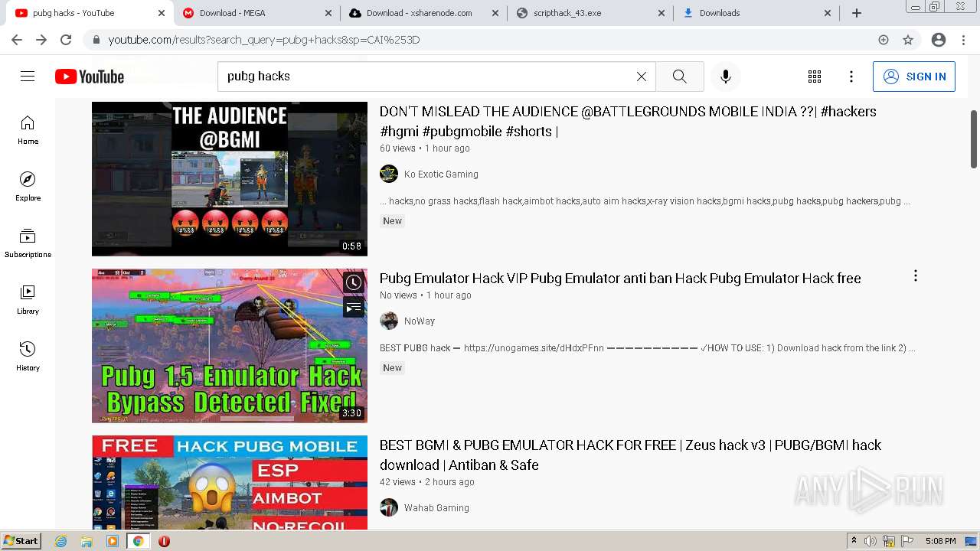Go to Home in the sidebar
The height and width of the screenshot is (551, 980).
(x=28, y=130)
